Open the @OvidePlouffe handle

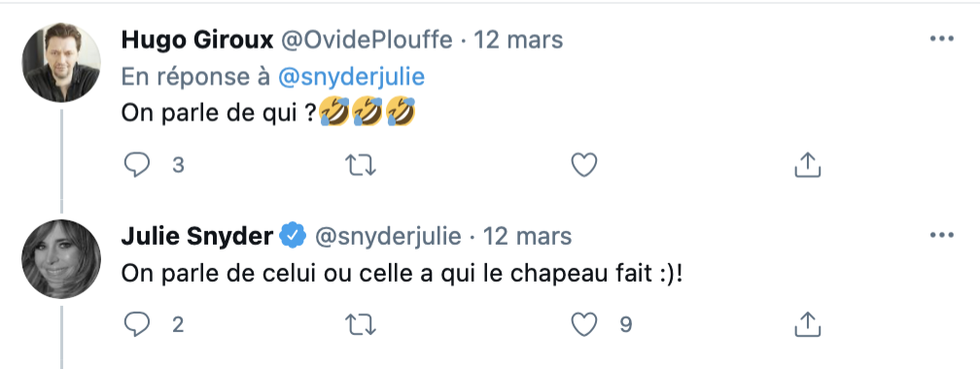coord(367,40)
